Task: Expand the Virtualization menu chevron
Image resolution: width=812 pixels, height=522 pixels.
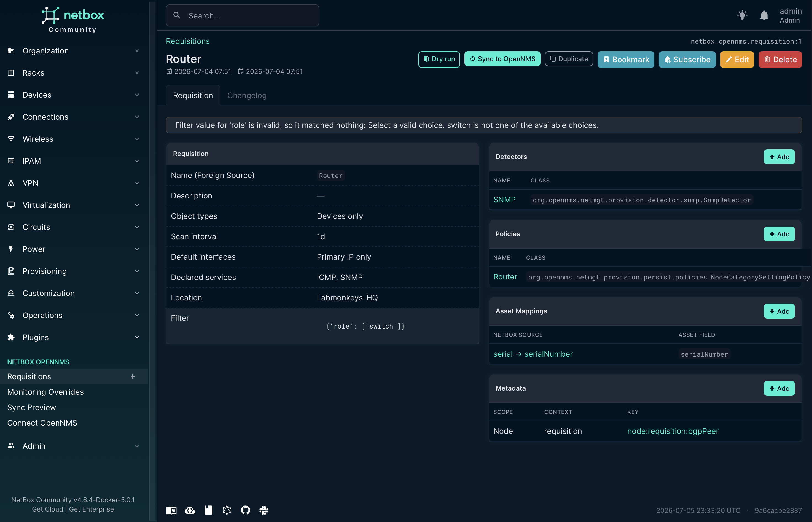Action: pos(137,205)
